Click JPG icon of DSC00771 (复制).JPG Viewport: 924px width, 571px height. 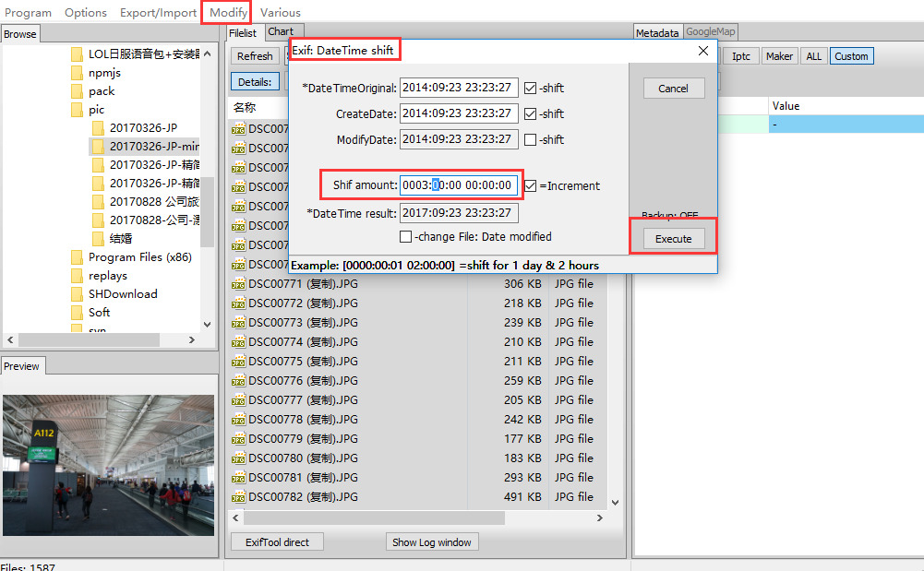[238, 284]
